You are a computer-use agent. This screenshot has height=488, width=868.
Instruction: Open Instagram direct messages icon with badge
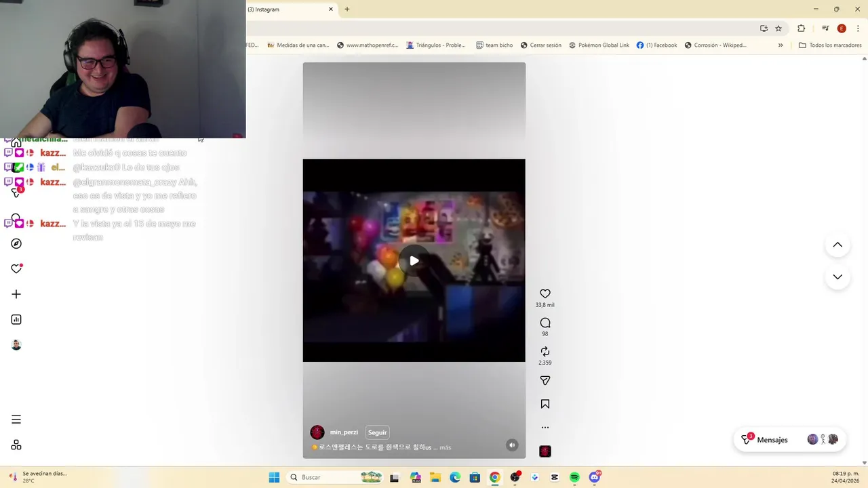(x=16, y=192)
